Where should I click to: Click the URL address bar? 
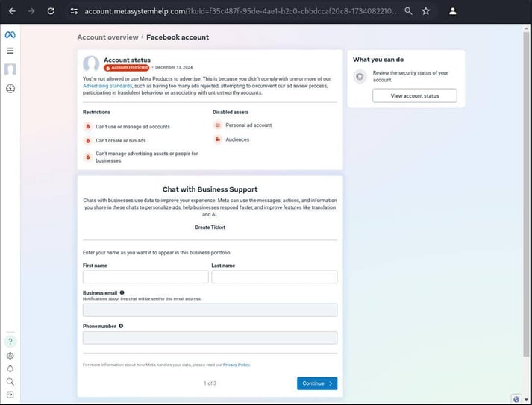(242, 11)
